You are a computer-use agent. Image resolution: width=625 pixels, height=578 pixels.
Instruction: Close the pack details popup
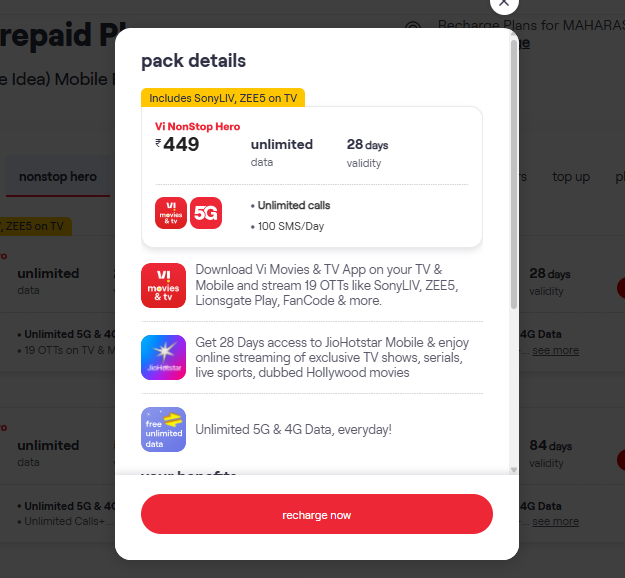504,4
